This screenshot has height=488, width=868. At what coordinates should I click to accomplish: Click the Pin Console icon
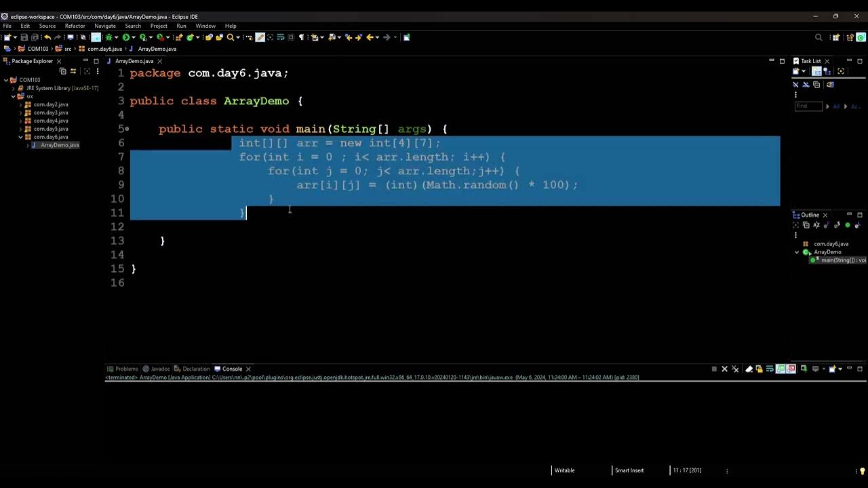point(804,369)
